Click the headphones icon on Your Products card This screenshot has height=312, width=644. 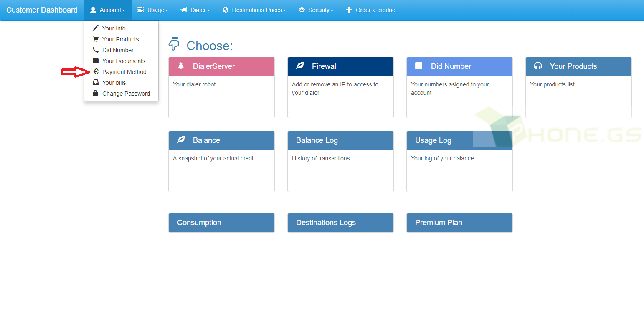(538, 66)
